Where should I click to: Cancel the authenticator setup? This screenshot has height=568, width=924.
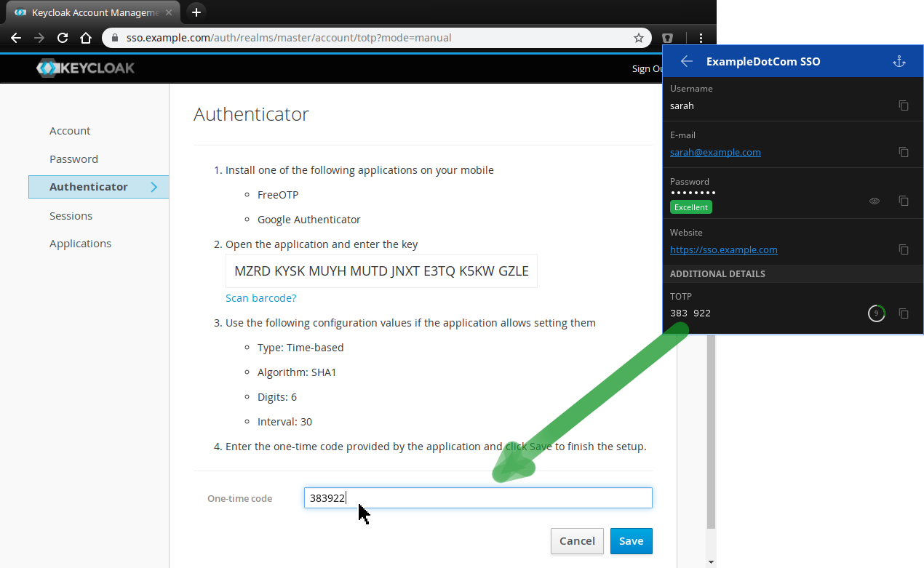tap(577, 541)
